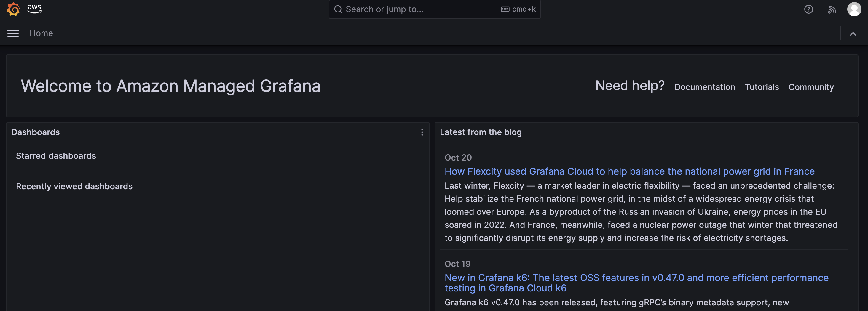868x311 pixels.
Task: Click the Starred dashboards heading
Action: tap(56, 155)
